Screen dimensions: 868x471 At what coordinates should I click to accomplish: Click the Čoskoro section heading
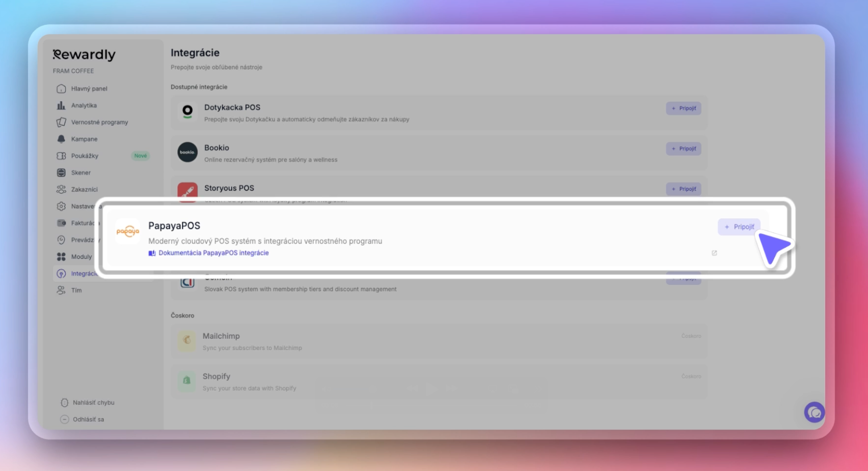[x=183, y=315]
